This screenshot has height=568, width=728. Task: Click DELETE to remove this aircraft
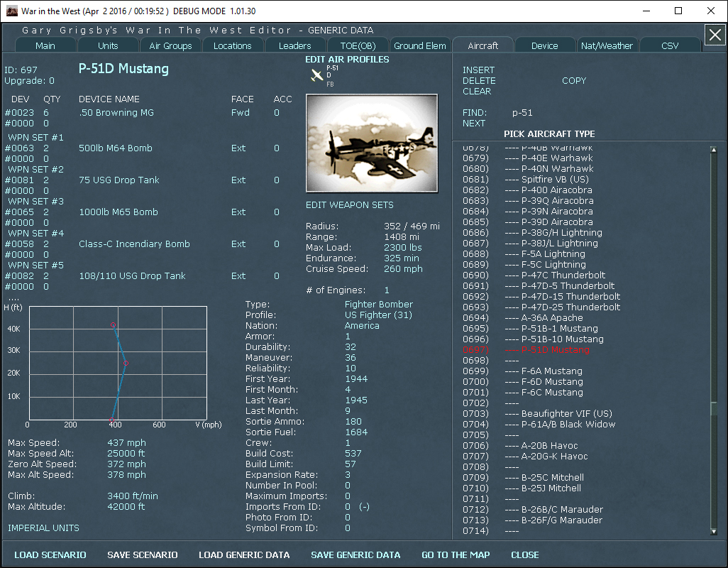(x=478, y=81)
